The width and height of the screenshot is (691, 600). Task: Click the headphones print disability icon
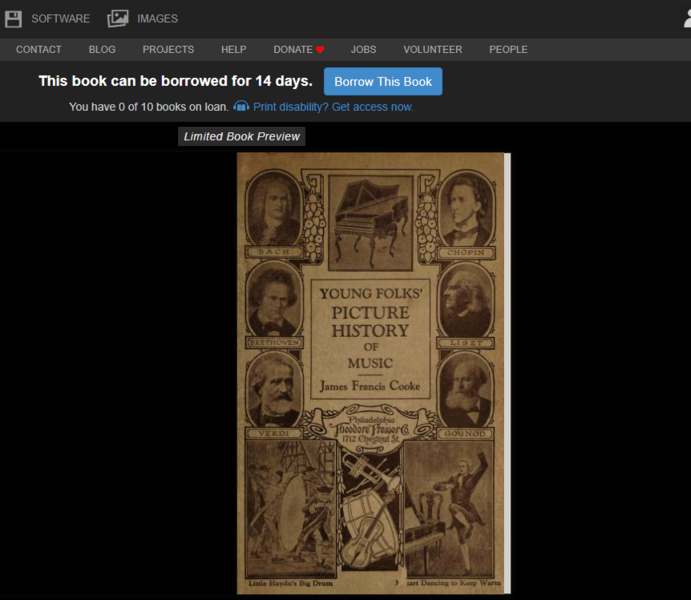tap(241, 106)
